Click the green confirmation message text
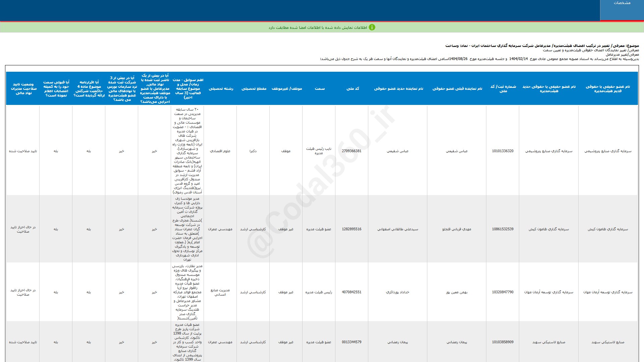Viewport: 644px width, 362px height. tap(317, 27)
